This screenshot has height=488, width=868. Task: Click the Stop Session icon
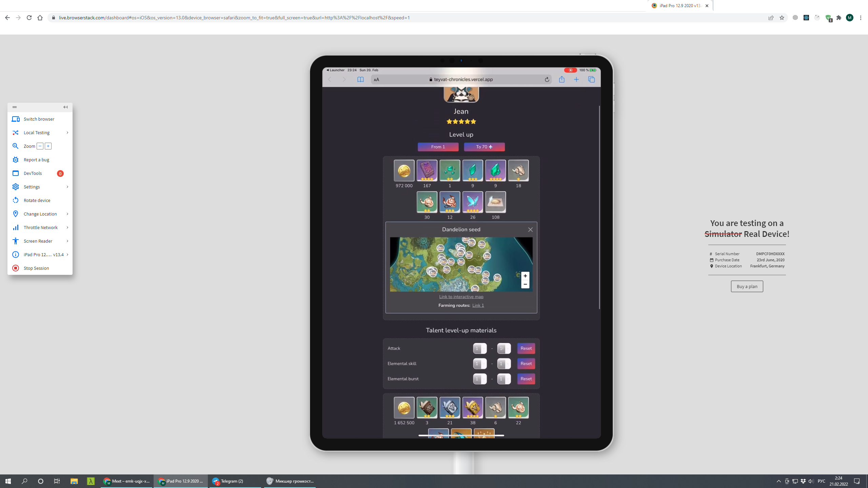coord(16,268)
